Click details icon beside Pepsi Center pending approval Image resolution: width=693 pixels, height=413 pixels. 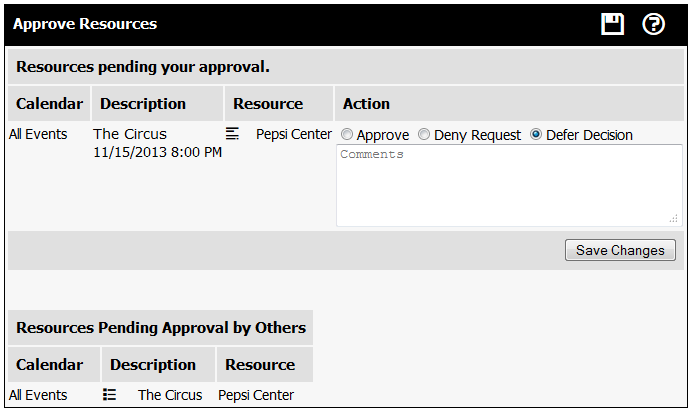pos(232,134)
